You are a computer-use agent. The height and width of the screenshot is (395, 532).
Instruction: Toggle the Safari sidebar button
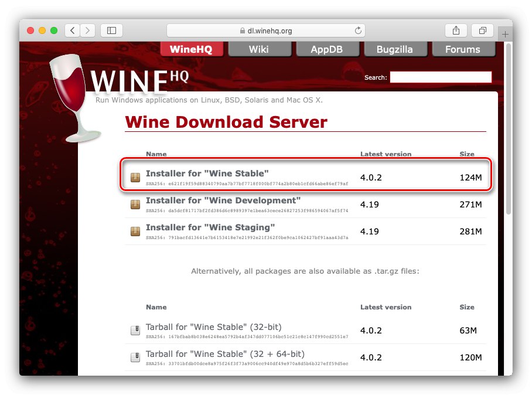[112, 30]
